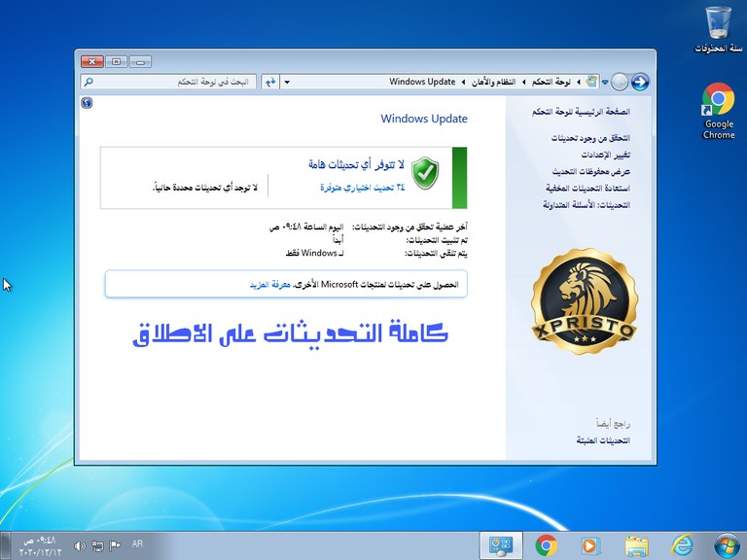This screenshot has width=747, height=560.
Task: Click the volume speaker tray icon
Action: (x=80, y=545)
